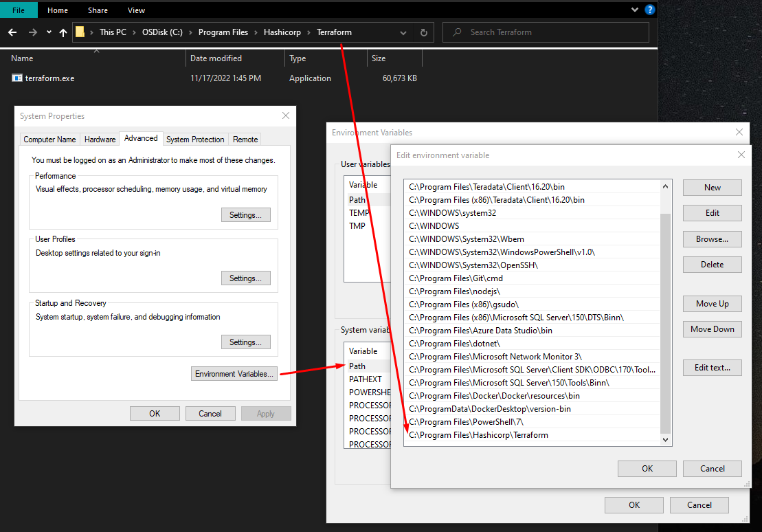Click Cancel in Edit environment variable dialog
The image size is (762, 532).
713,469
